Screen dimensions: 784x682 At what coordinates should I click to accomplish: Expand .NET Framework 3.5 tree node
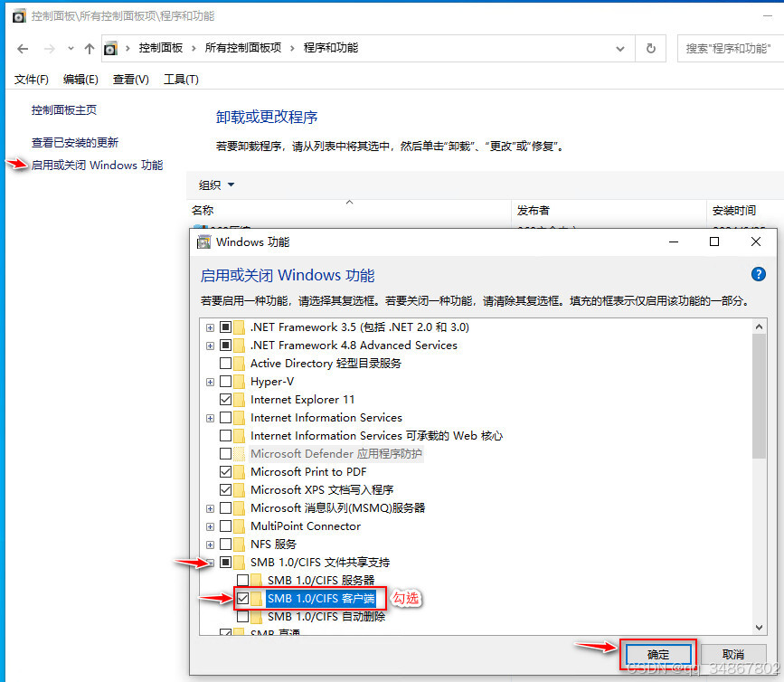[x=210, y=327]
